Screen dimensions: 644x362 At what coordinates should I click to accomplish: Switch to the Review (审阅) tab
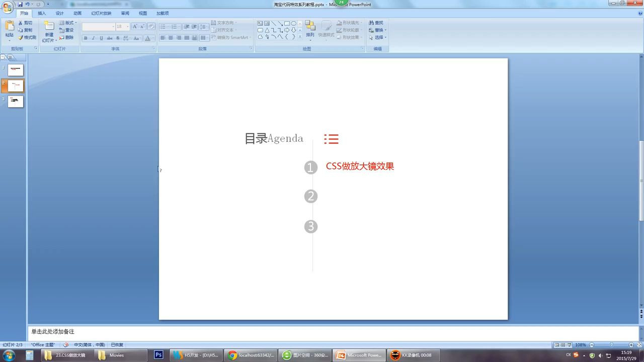[125, 13]
